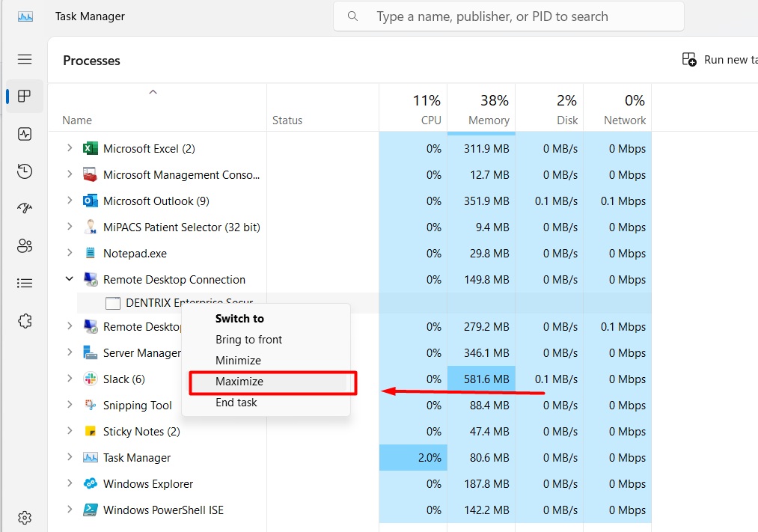Expand the Snipping Tool group

point(70,405)
